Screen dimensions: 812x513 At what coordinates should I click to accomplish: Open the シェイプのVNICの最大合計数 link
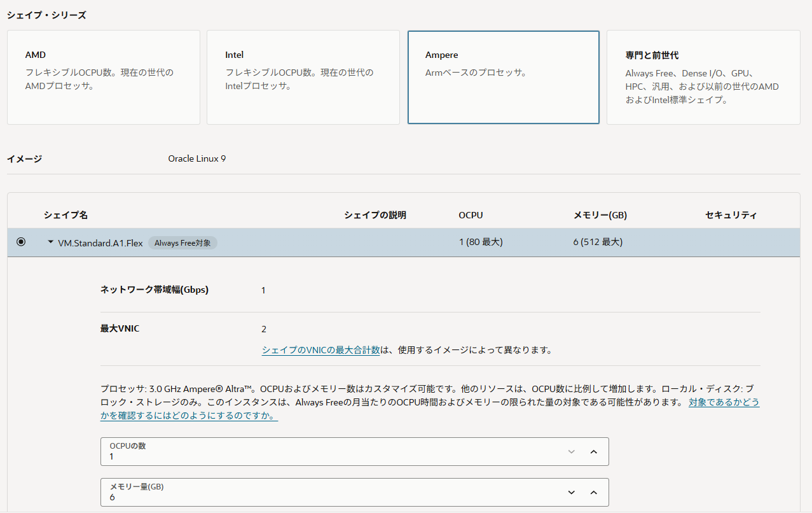[321, 350]
